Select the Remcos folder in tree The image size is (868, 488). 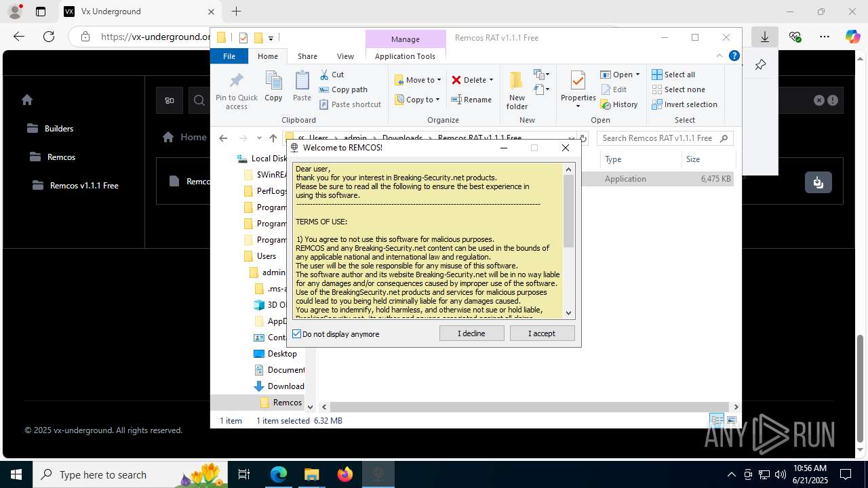(x=288, y=403)
